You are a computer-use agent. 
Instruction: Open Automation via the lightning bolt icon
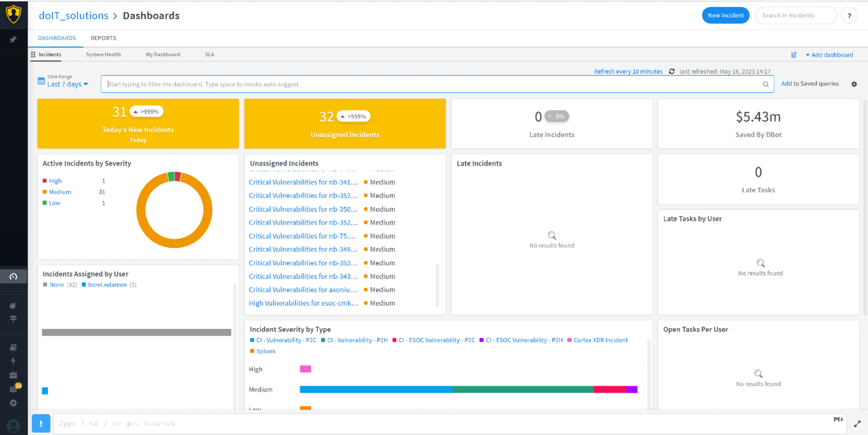(x=13, y=361)
